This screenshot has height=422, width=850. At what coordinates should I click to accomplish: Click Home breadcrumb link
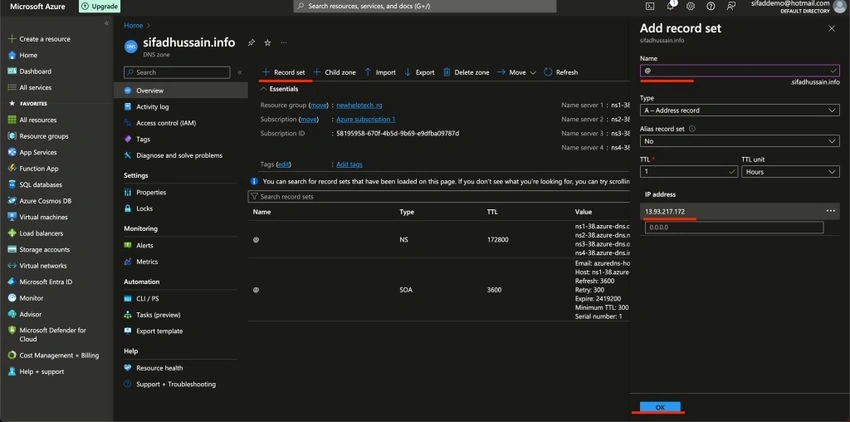coord(133,25)
